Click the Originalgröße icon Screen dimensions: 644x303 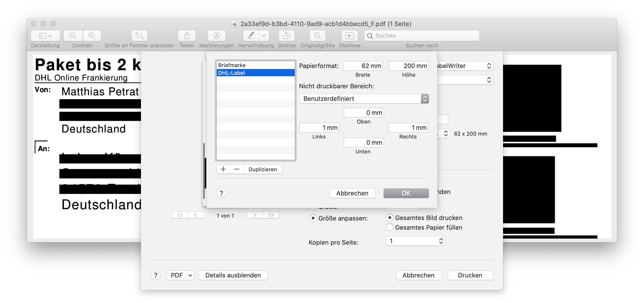coord(317,36)
